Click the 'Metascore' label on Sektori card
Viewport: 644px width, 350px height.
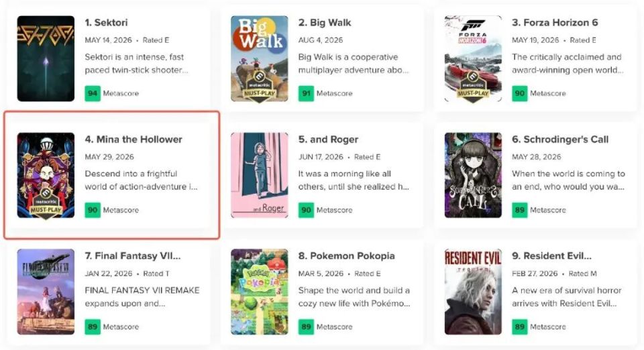click(x=121, y=94)
